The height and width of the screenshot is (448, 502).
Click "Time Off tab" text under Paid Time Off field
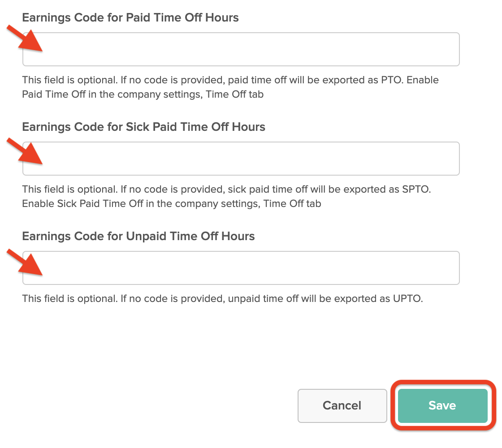[234, 95]
